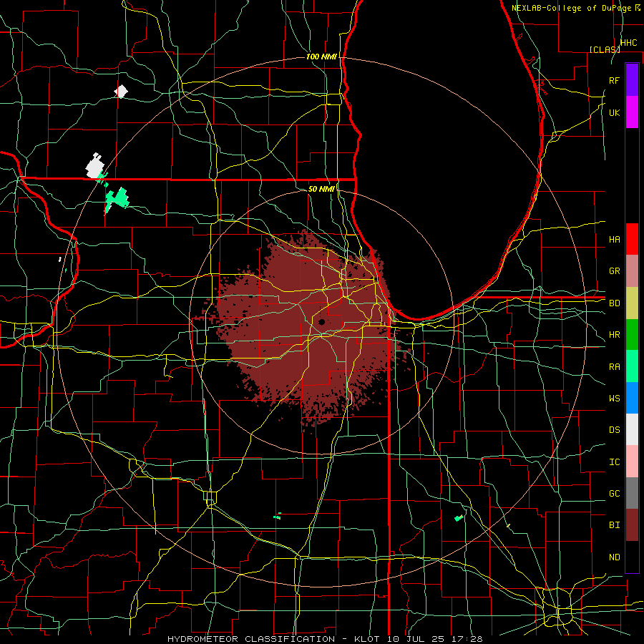Click the "HR" legend label text

[x=614, y=335]
